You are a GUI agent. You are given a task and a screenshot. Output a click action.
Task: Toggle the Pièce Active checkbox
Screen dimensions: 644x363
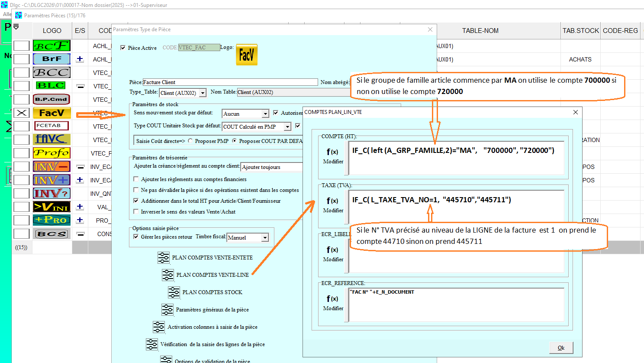pyautogui.click(x=123, y=48)
